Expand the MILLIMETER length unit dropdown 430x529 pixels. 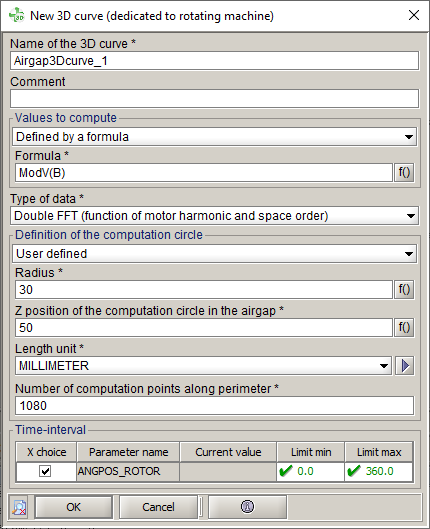pyautogui.click(x=203, y=366)
